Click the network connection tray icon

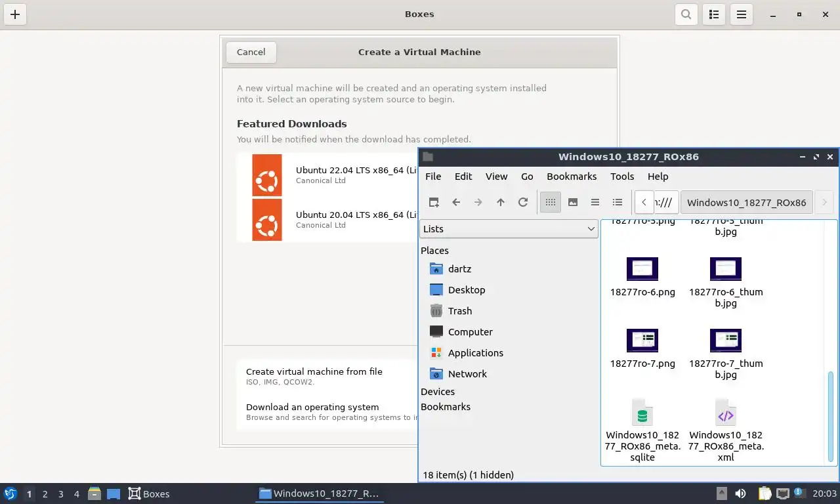click(x=782, y=493)
